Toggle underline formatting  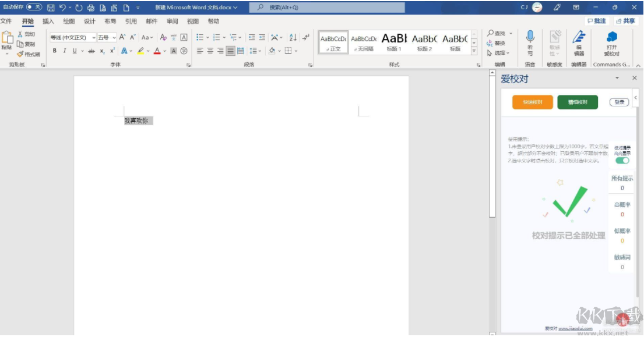click(75, 51)
